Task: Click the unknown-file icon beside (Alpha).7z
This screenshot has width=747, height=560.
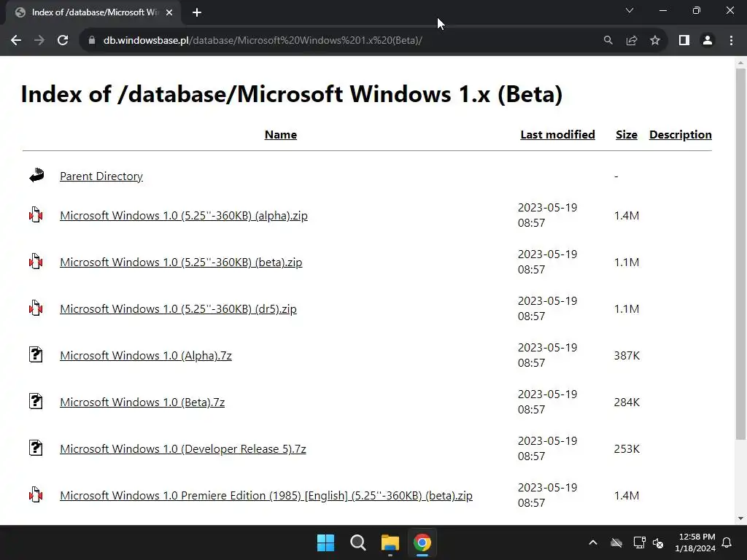Action: tap(36, 355)
